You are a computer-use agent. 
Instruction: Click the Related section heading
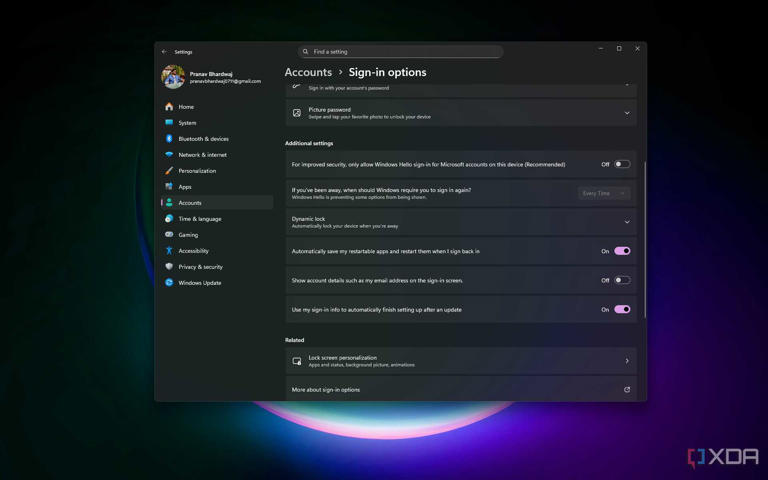[294, 340]
